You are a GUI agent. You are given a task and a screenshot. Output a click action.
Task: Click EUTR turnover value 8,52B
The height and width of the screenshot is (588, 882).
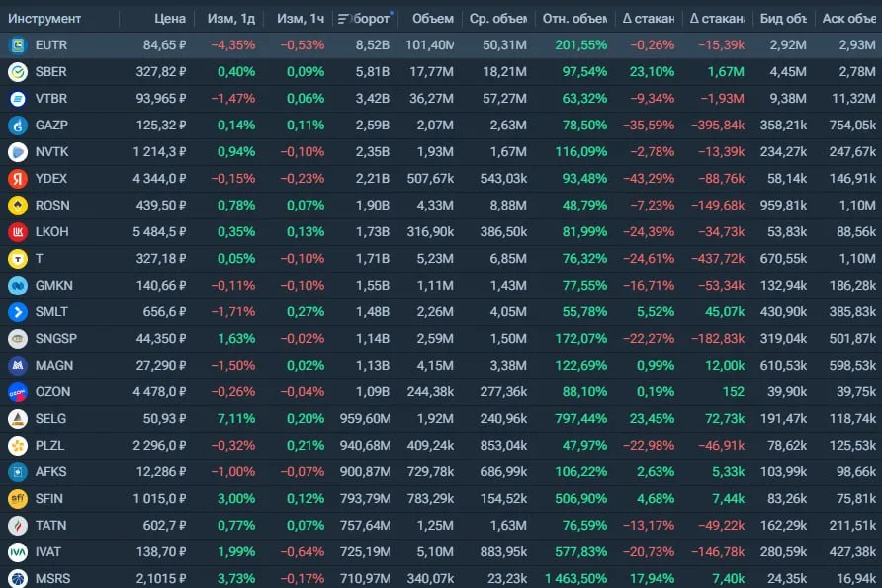[373, 45]
